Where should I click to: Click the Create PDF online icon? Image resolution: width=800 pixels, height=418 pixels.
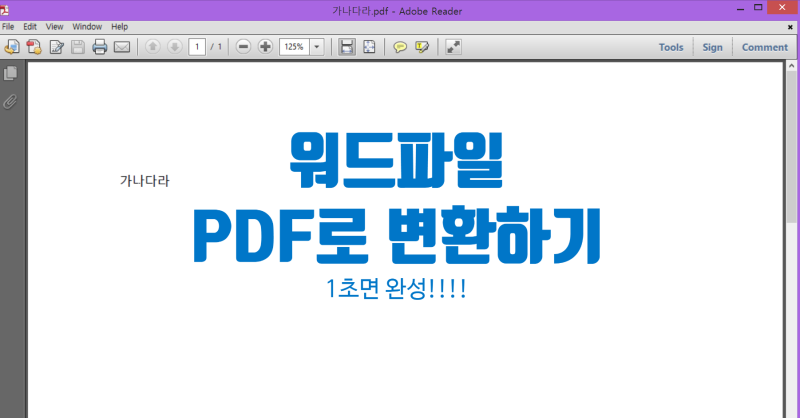(34, 47)
